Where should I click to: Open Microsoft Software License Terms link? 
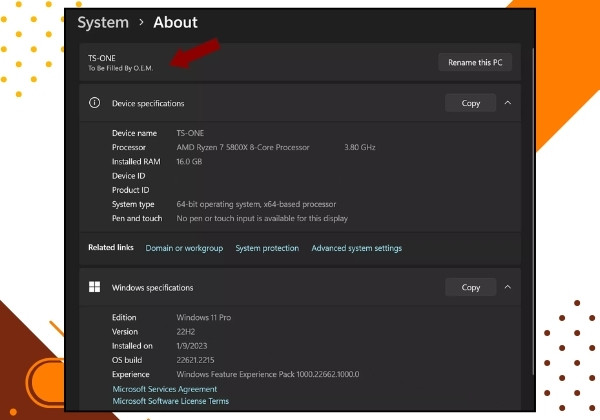(171, 401)
